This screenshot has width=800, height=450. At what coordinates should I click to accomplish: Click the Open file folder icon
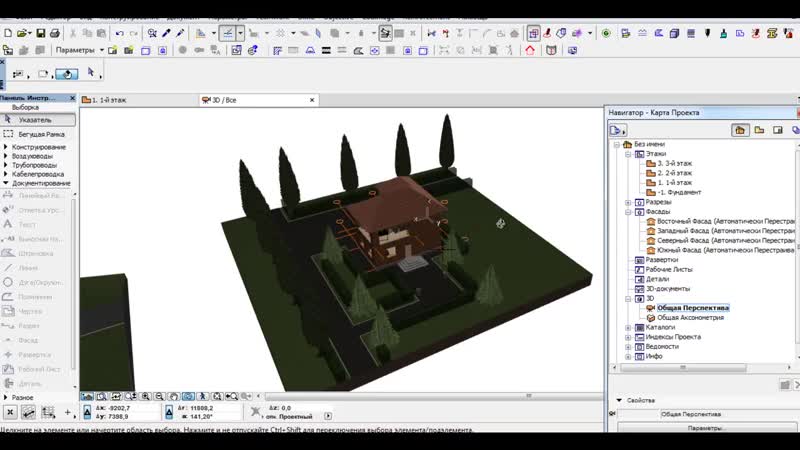click(24, 33)
